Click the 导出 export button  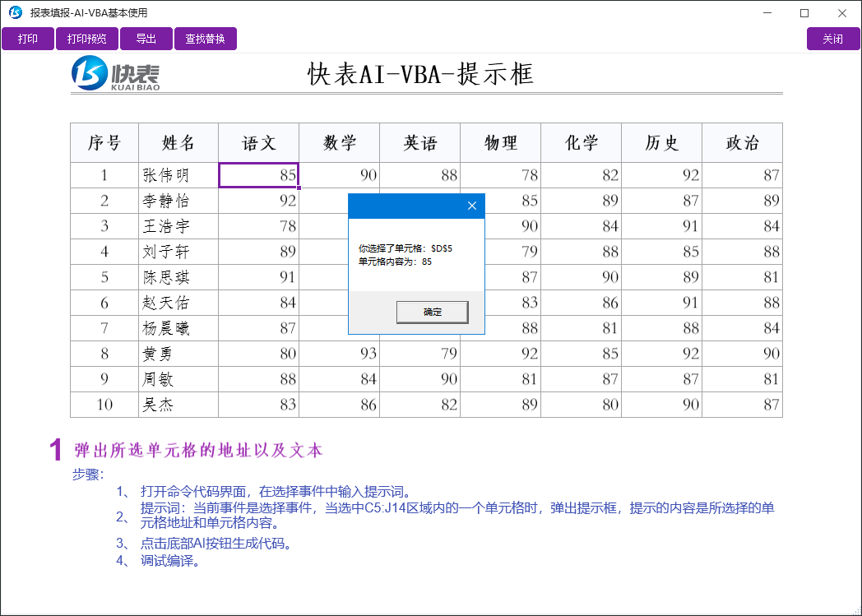(146, 39)
